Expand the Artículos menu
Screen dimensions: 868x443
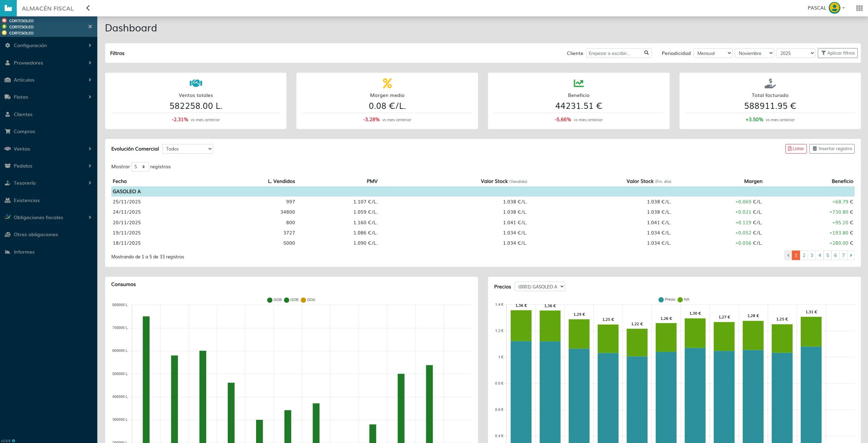tap(48, 80)
